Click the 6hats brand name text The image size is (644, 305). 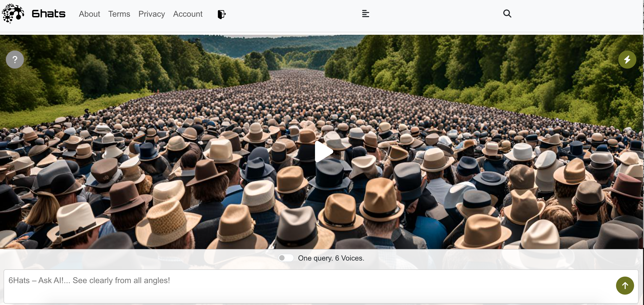pos(48,14)
